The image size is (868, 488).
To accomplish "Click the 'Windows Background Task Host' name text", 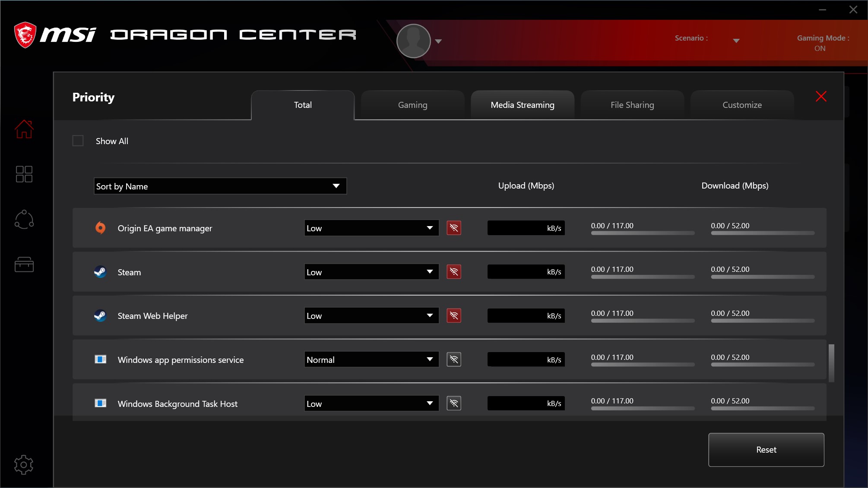I will [177, 404].
